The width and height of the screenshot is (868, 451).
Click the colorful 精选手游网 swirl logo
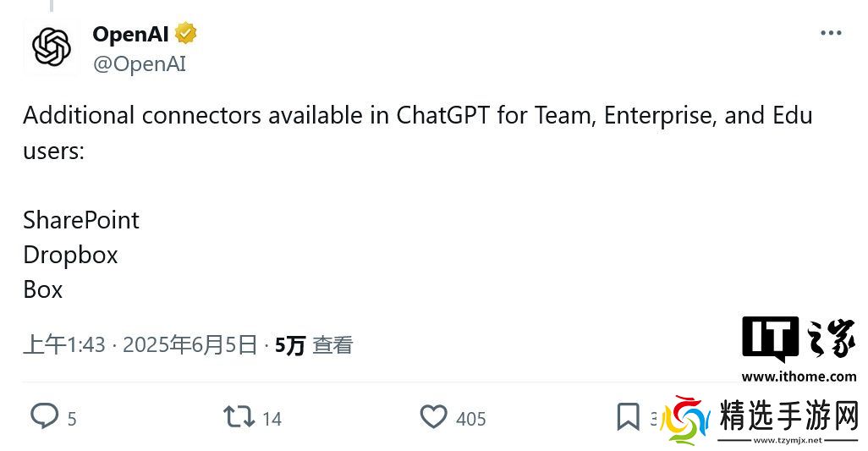pyautogui.click(x=684, y=419)
